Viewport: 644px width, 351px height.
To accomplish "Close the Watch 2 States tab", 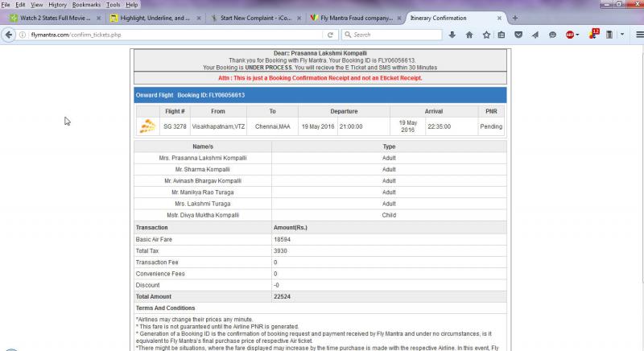I will (98, 18).
